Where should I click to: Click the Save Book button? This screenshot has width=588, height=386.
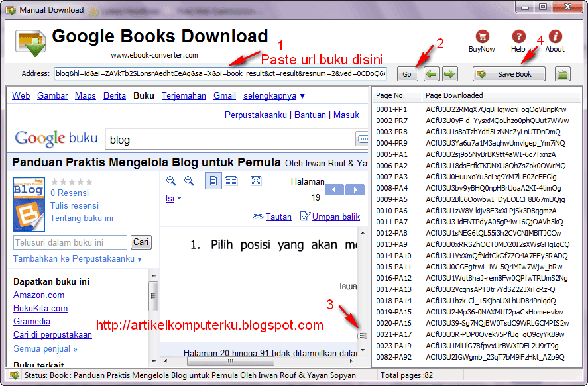coord(509,73)
